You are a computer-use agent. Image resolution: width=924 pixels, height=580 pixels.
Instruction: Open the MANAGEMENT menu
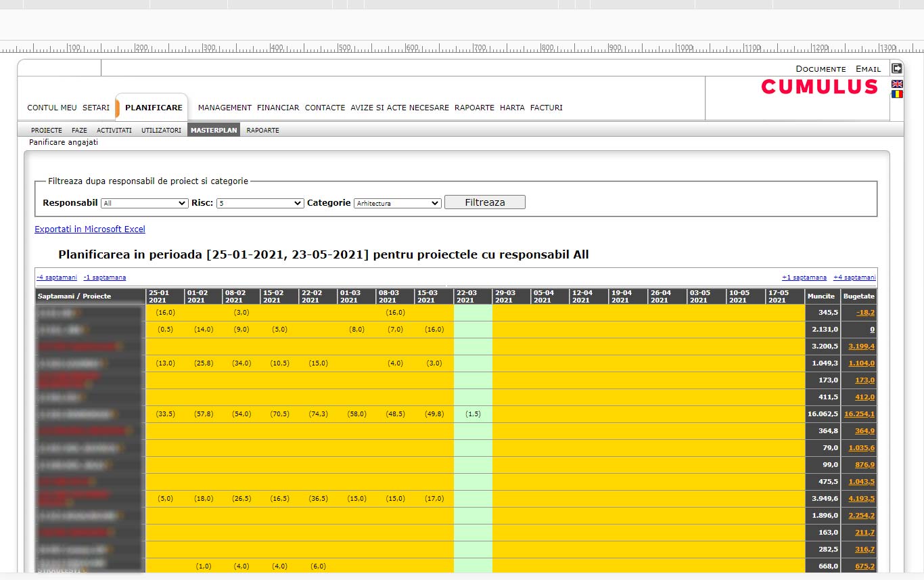pyautogui.click(x=225, y=108)
